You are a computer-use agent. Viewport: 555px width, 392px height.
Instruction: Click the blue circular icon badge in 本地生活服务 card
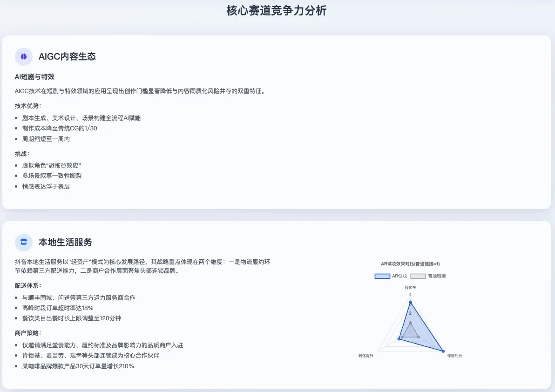tap(24, 242)
